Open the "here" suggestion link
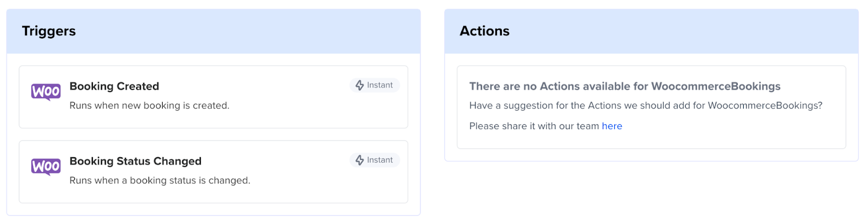Screen dimensions: 868x224 (612, 126)
